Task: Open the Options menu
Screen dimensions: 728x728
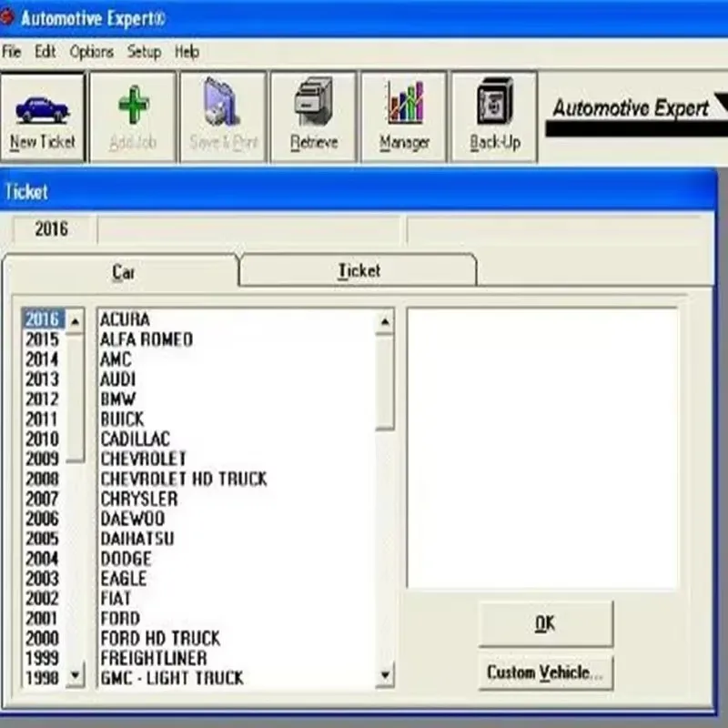Action: (92, 53)
